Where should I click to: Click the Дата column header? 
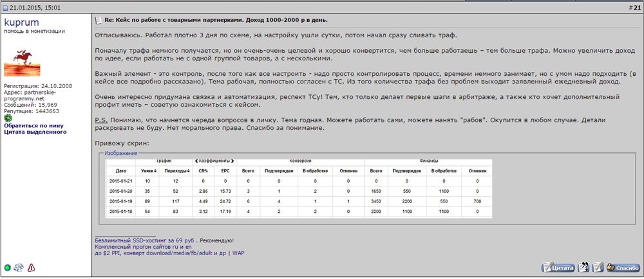[x=121, y=171]
